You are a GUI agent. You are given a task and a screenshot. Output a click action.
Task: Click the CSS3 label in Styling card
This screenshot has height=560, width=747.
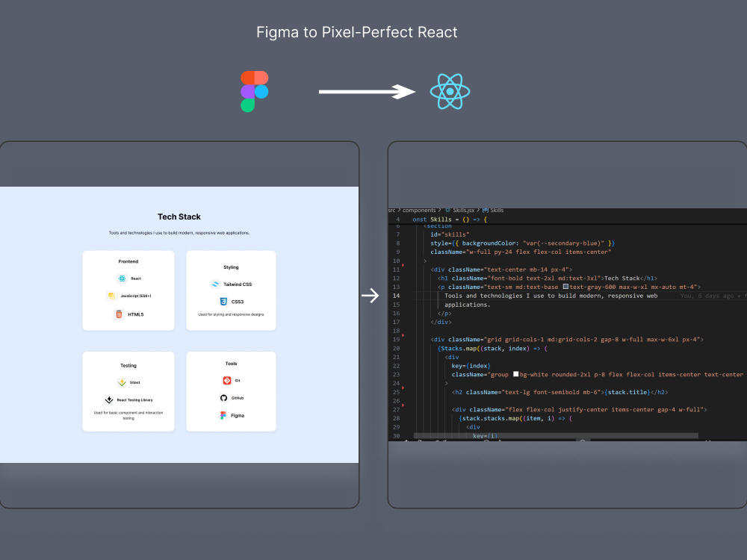point(238,302)
